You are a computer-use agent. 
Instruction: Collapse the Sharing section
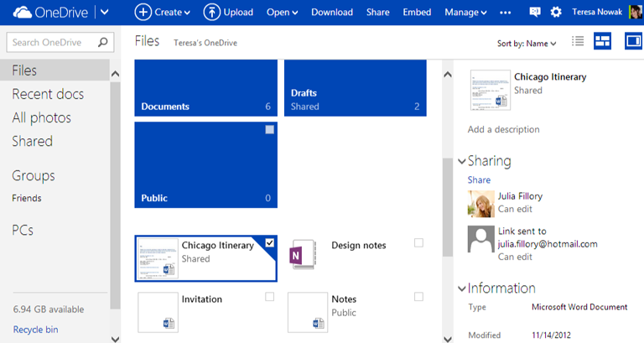462,161
